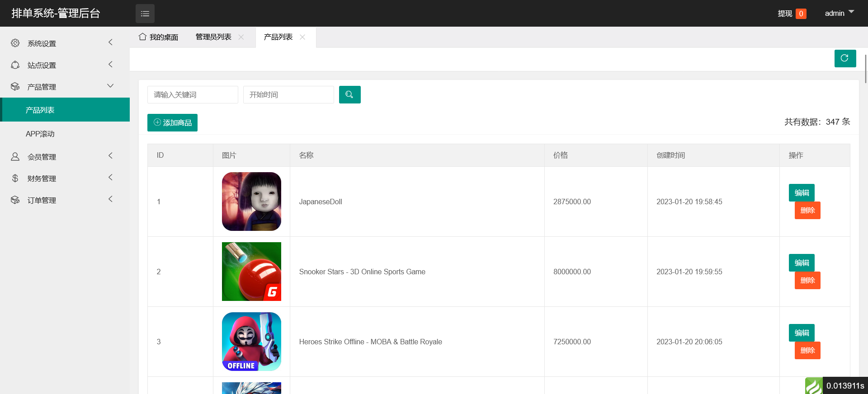
Task: Click the search magnifier icon button
Action: point(349,94)
